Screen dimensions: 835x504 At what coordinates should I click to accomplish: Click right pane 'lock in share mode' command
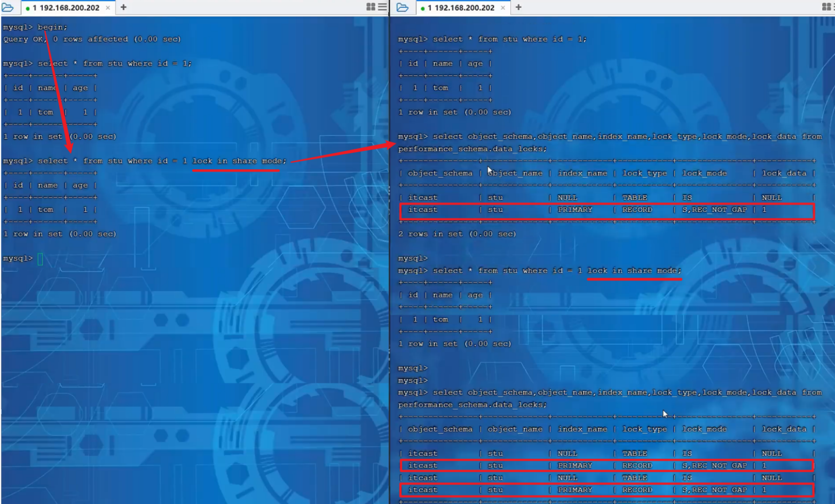click(x=634, y=271)
